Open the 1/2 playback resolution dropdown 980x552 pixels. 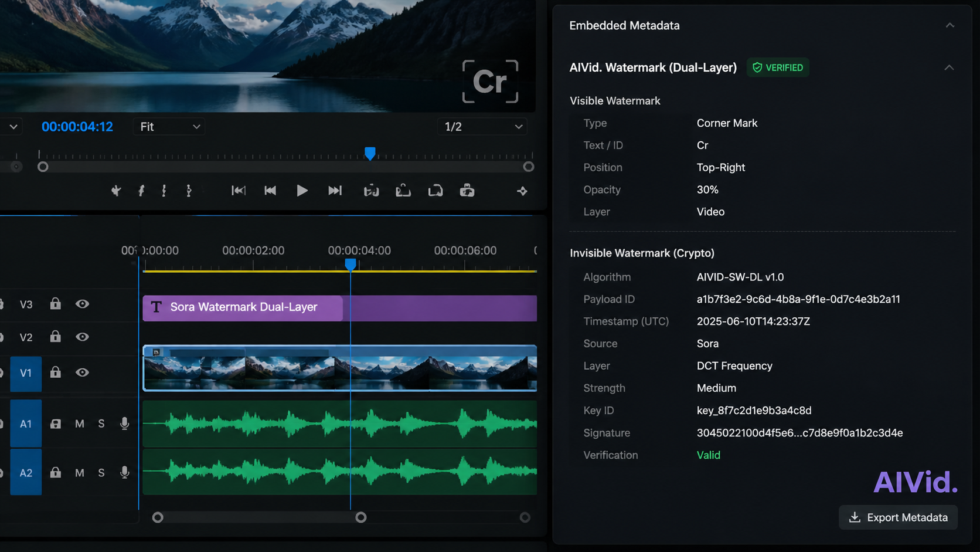482,127
